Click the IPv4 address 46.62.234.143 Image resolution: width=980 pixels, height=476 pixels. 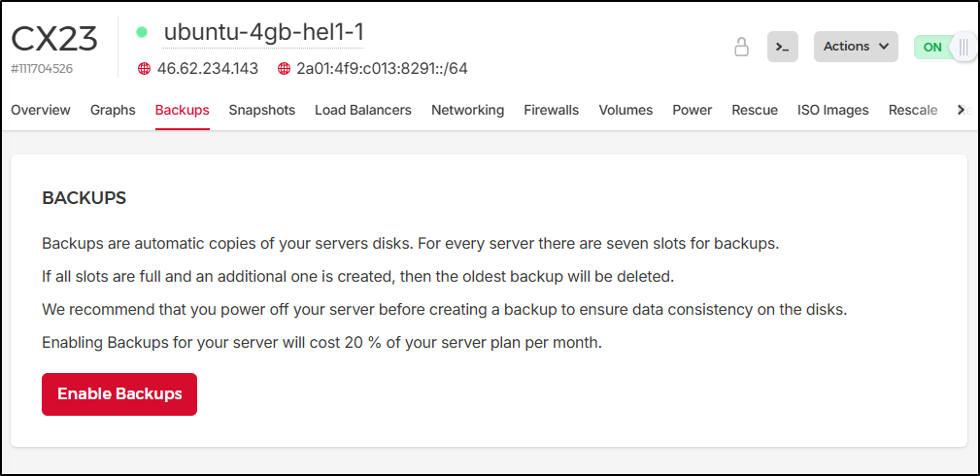(x=208, y=69)
